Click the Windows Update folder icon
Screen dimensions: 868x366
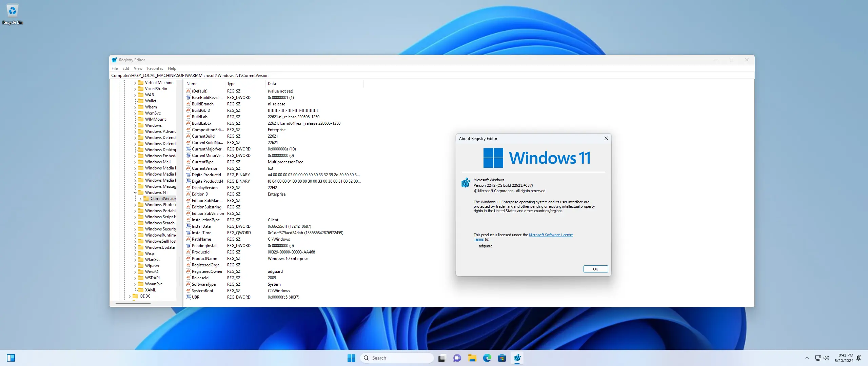click(x=141, y=247)
